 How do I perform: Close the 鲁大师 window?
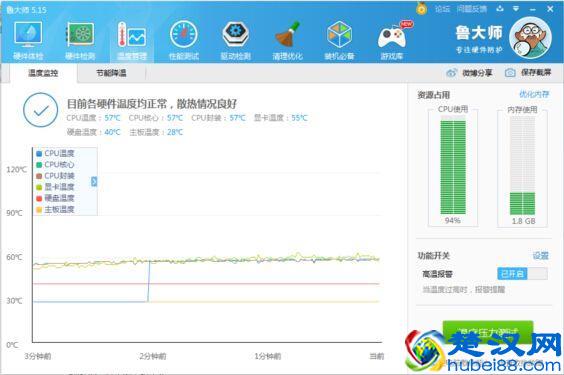point(550,9)
